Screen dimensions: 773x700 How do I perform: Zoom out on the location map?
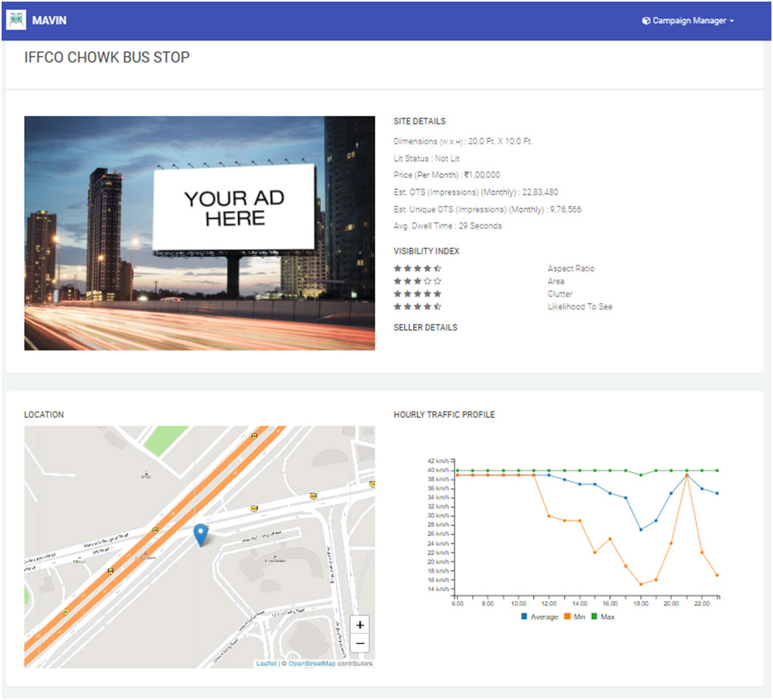click(360, 643)
